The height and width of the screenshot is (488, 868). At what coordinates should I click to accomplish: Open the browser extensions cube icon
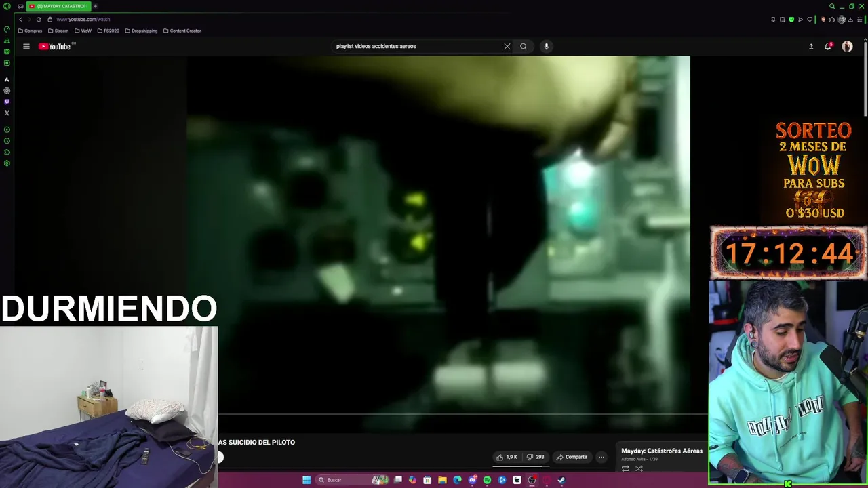[832, 20]
